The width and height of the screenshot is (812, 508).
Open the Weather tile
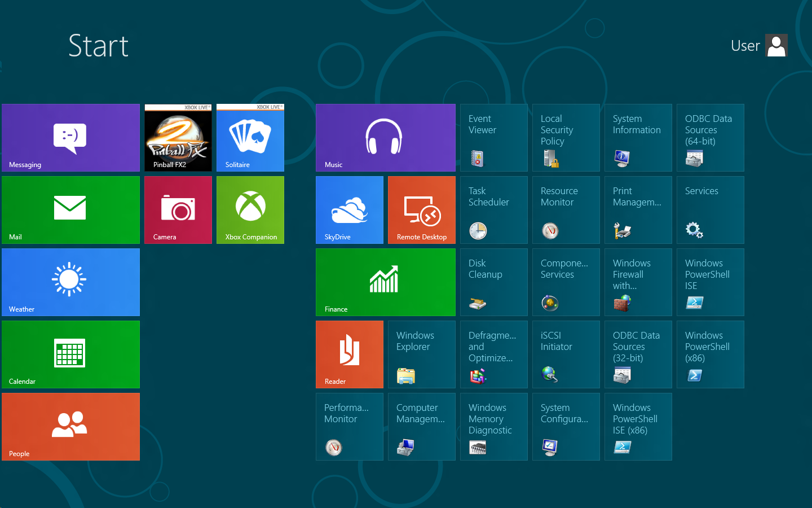pos(70,282)
